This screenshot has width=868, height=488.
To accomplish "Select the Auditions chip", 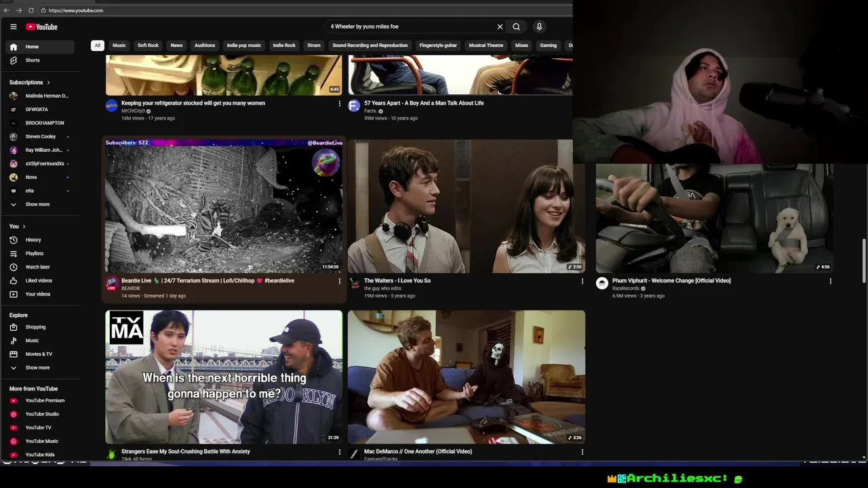I will point(205,45).
